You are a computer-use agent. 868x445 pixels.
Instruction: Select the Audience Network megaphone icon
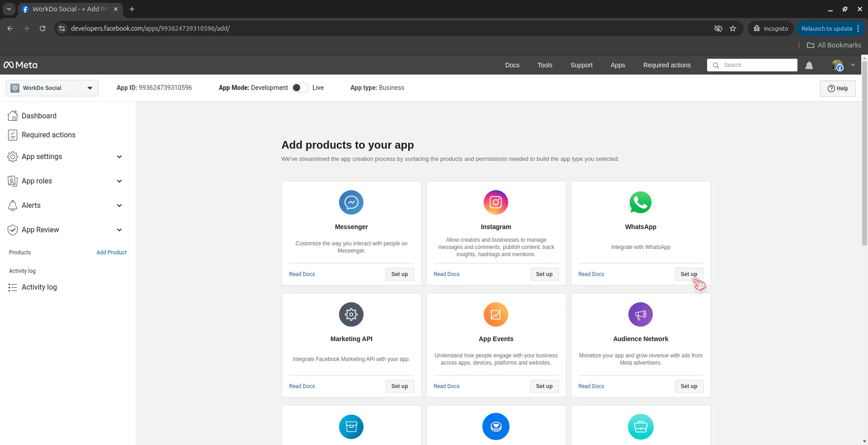click(x=640, y=314)
